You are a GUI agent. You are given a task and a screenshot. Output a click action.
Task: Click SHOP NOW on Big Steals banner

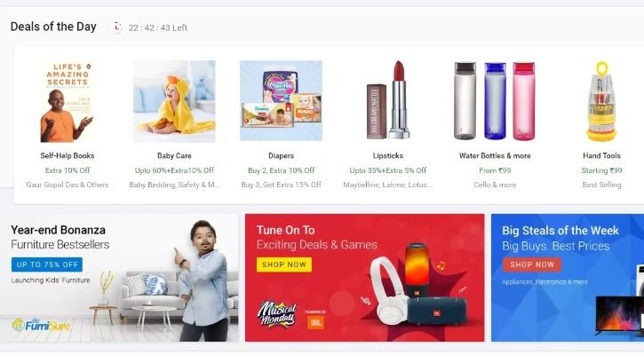(532, 264)
